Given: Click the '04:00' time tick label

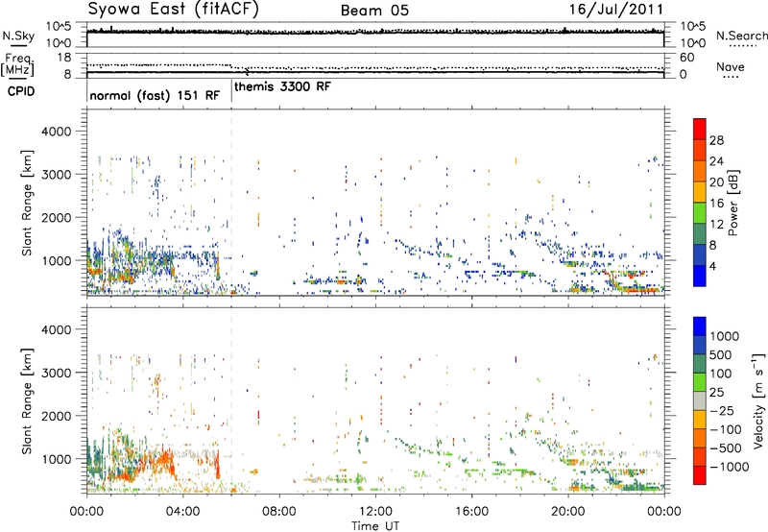Looking at the screenshot, I should pyautogui.click(x=182, y=512).
